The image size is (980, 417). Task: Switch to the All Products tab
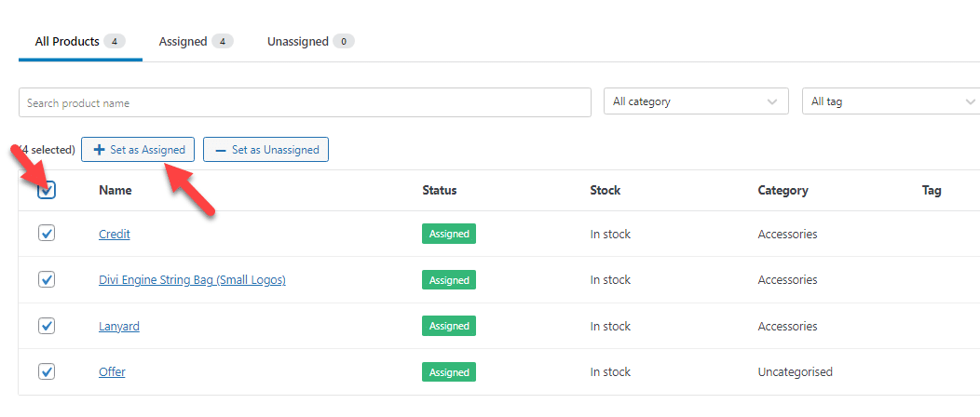coord(81,42)
